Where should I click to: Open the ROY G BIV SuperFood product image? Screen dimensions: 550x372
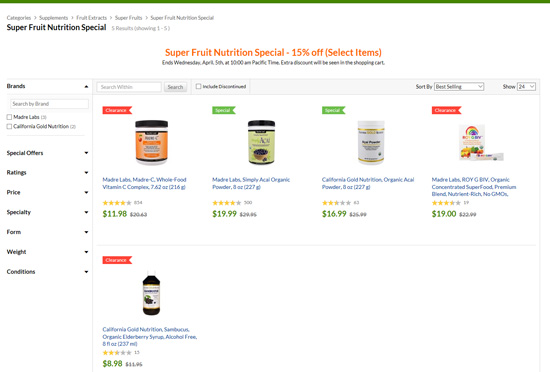click(x=481, y=143)
